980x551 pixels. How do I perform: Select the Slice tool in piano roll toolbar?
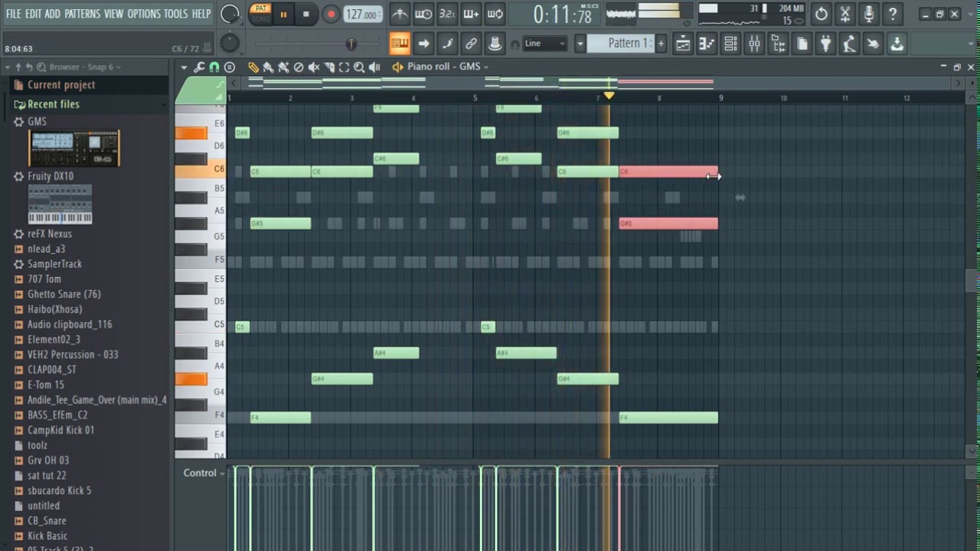[x=329, y=67]
